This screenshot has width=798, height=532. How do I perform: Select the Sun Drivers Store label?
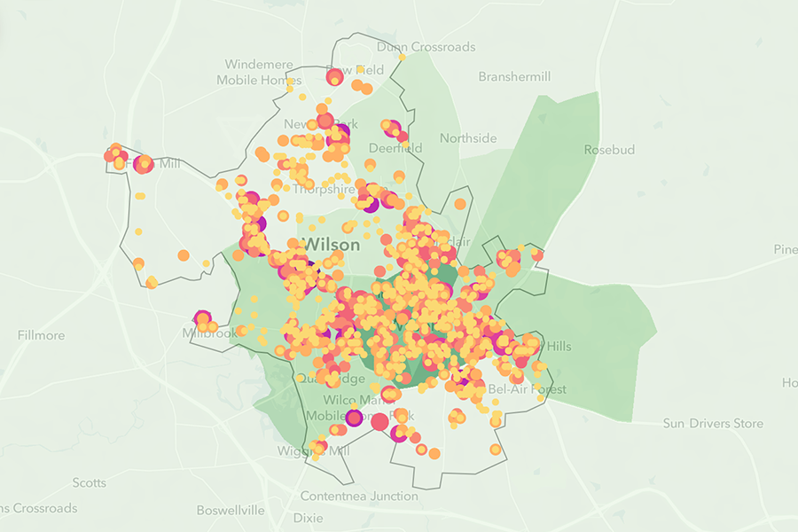tap(713, 424)
